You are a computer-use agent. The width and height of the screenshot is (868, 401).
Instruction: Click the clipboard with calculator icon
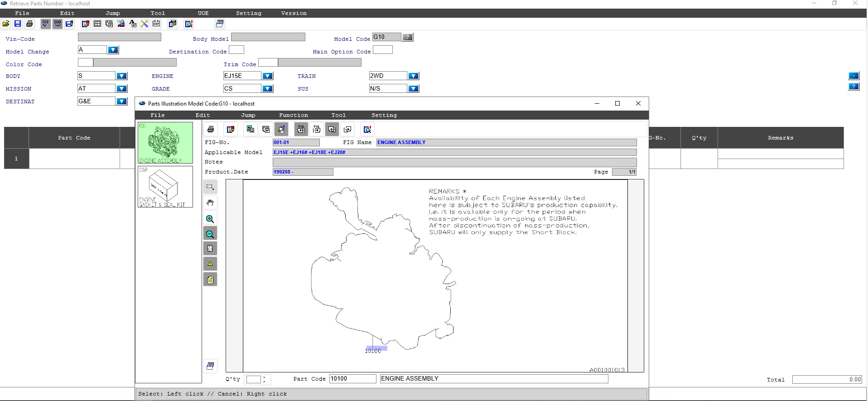(172, 24)
